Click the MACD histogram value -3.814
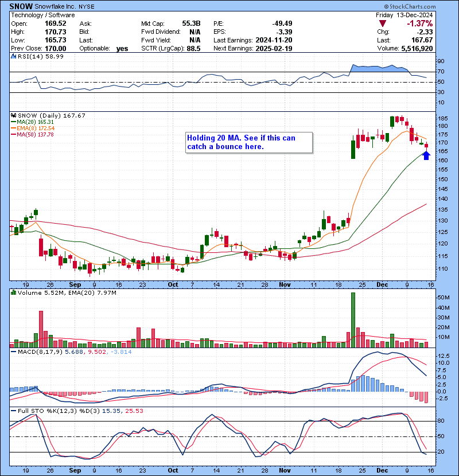459x476 pixels. click(x=121, y=352)
